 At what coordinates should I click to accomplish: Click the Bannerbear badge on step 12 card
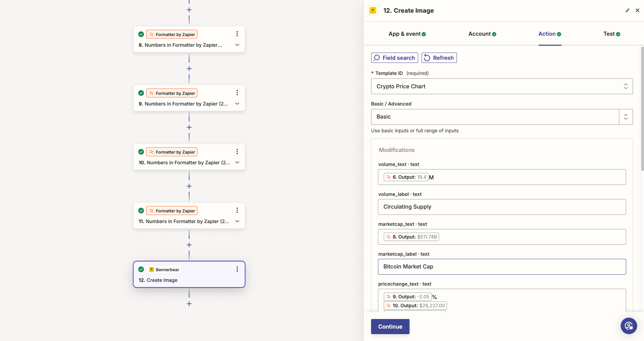point(164,269)
